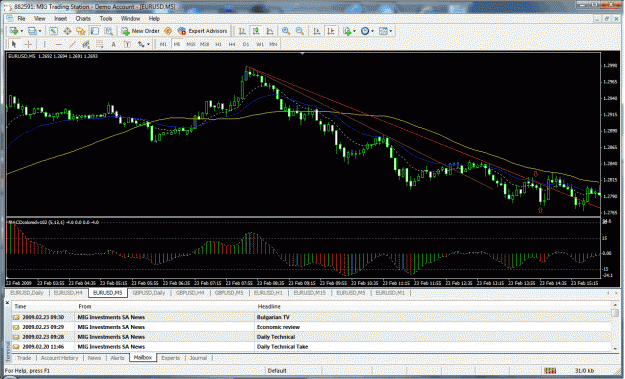Expand the Templates dropdown arrow
Viewport: 625px width, 379px height.
[x=391, y=31]
